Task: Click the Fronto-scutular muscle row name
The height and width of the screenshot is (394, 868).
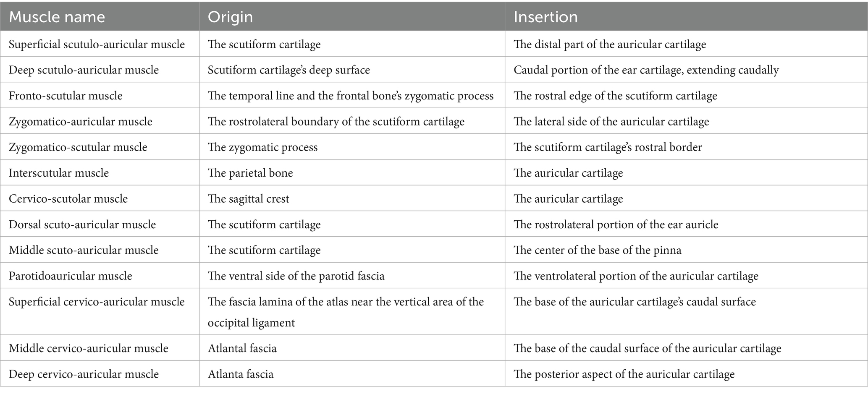Action: [66, 96]
